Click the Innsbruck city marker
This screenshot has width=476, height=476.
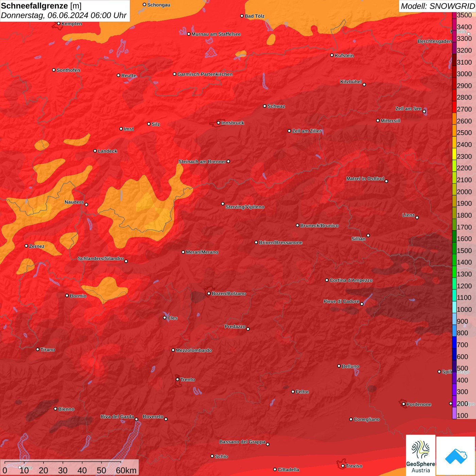pos(218,123)
